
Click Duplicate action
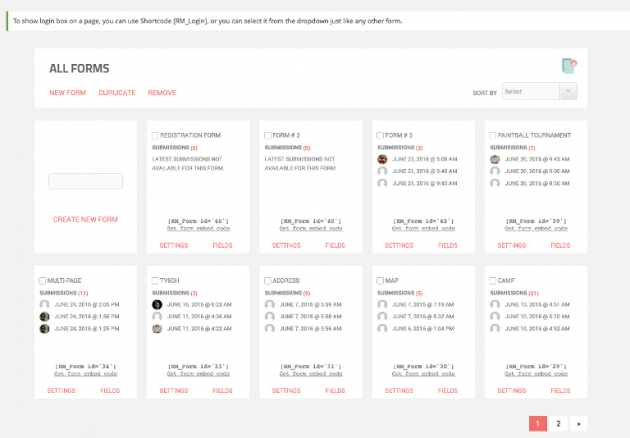pos(117,93)
